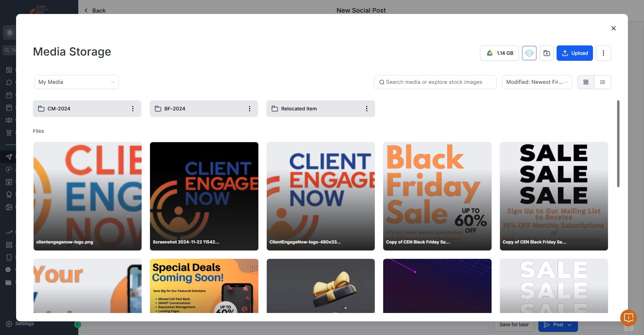Image resolution: width=644 pixels, height=335 pixels.
Task: Switch to list view
Action: [603, 82]
